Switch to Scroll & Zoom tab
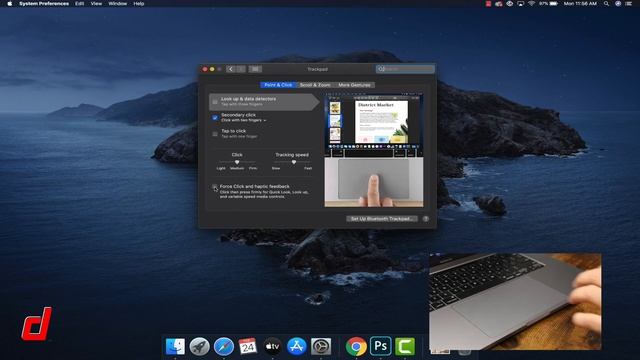 pyautogui.click(x=315, y=85)
